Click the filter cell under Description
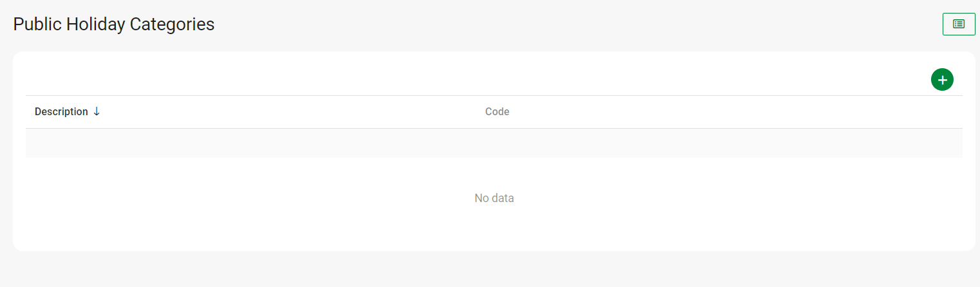Image resolution: width=980 pixels, height=287 pixels. [251, 143]
